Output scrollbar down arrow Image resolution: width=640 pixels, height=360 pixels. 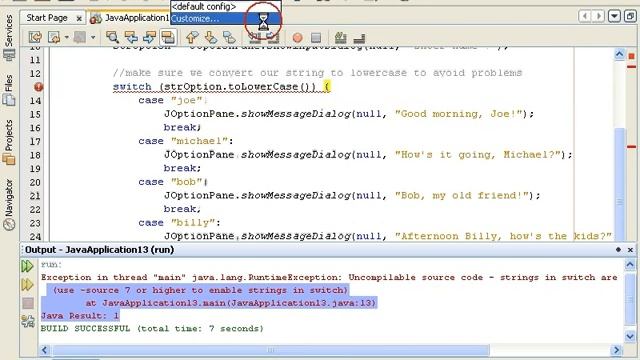click(x=630, y=336)
